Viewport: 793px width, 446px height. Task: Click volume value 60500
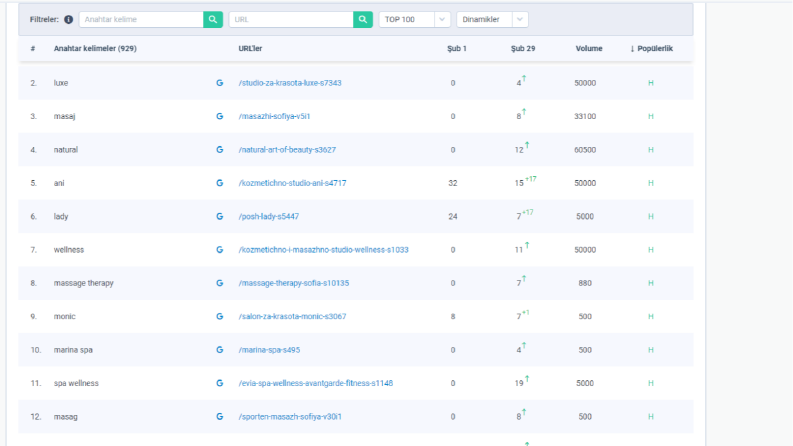point(585,150)
